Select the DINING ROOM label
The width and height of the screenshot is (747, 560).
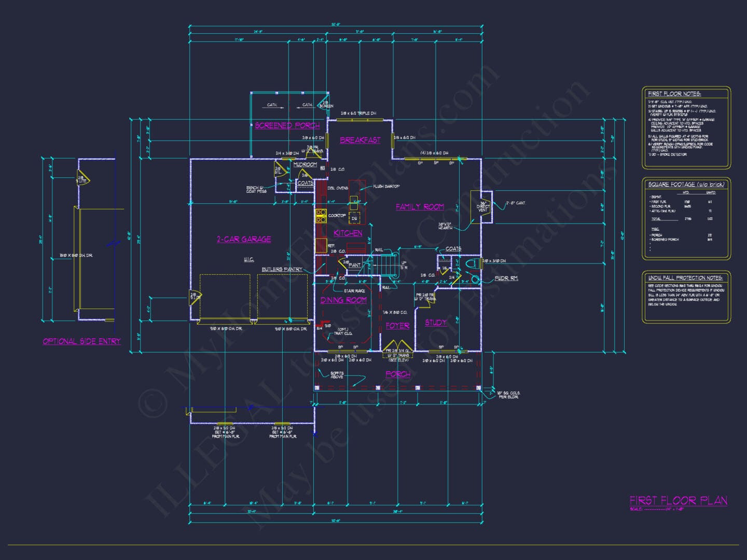[343, 300]
